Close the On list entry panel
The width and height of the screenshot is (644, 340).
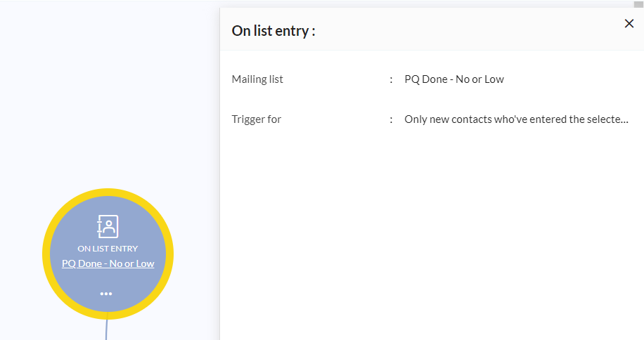pos(629,24)
